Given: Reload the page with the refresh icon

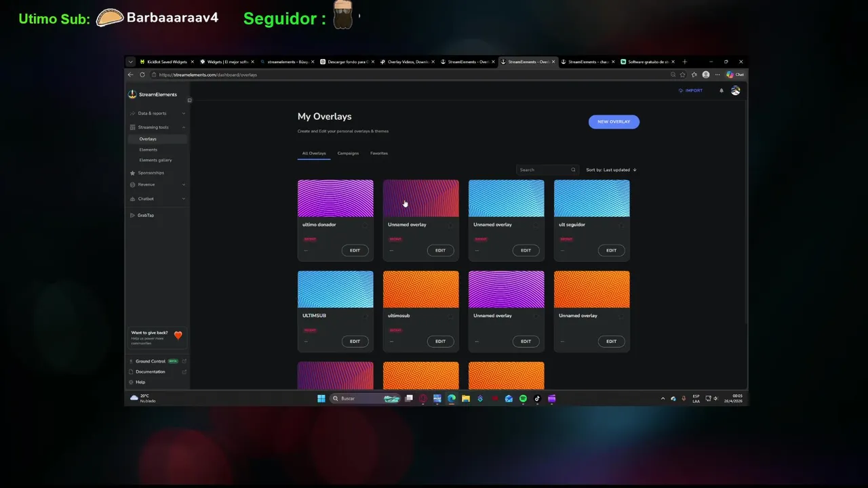Looking at the screenshot, I should 142,75.
